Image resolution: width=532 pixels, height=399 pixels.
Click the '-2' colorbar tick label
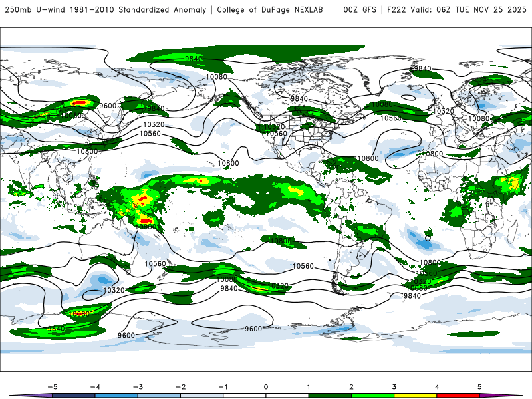(x=181, y=387)
